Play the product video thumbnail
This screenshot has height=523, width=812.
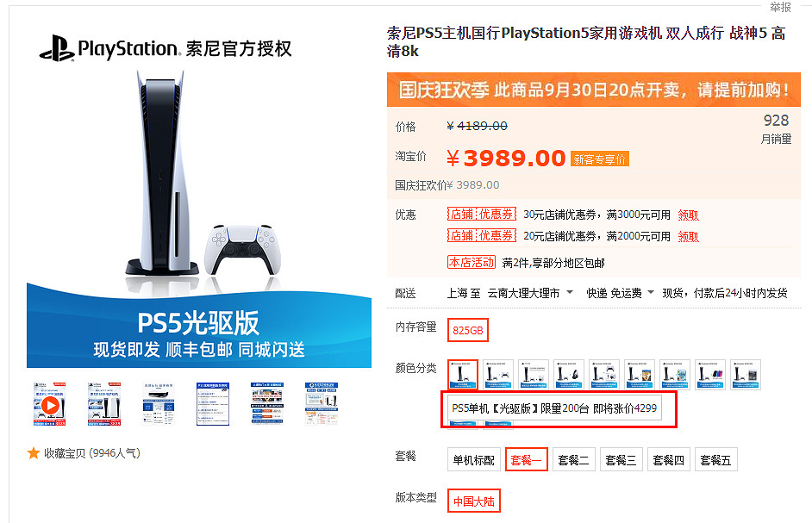pos(50,404)
